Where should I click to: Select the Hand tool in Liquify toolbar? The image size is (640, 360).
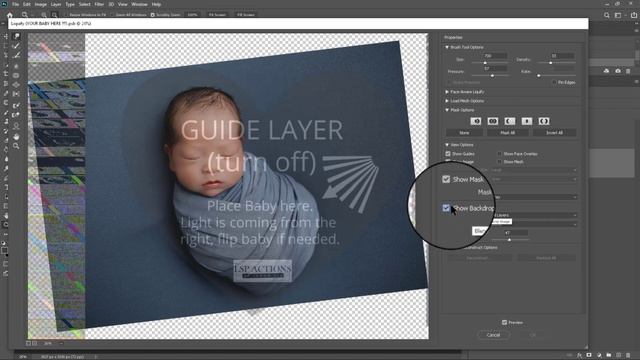[16, 136]
